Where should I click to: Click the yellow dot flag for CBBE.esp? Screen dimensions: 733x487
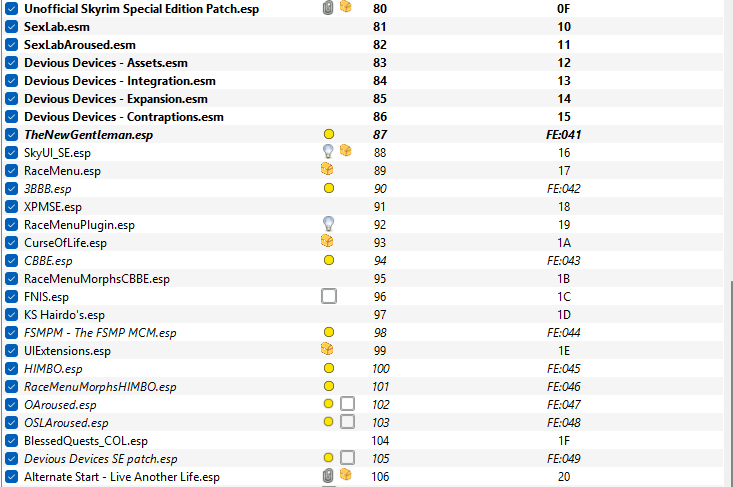[329, 260]
